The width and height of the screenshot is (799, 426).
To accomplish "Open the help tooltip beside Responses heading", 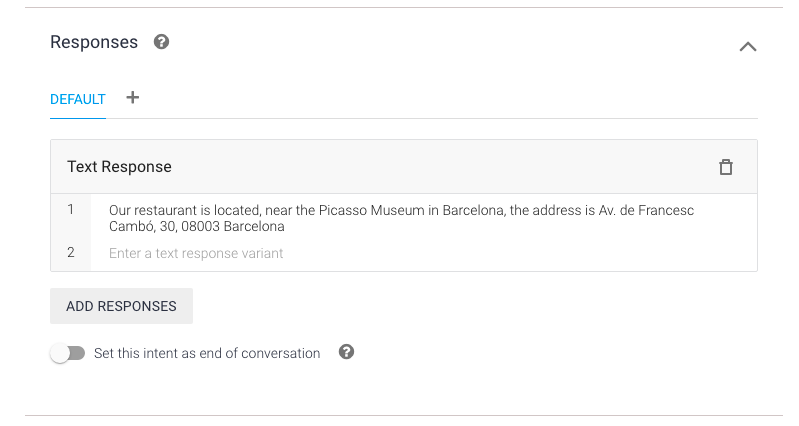I will (162, 42).
